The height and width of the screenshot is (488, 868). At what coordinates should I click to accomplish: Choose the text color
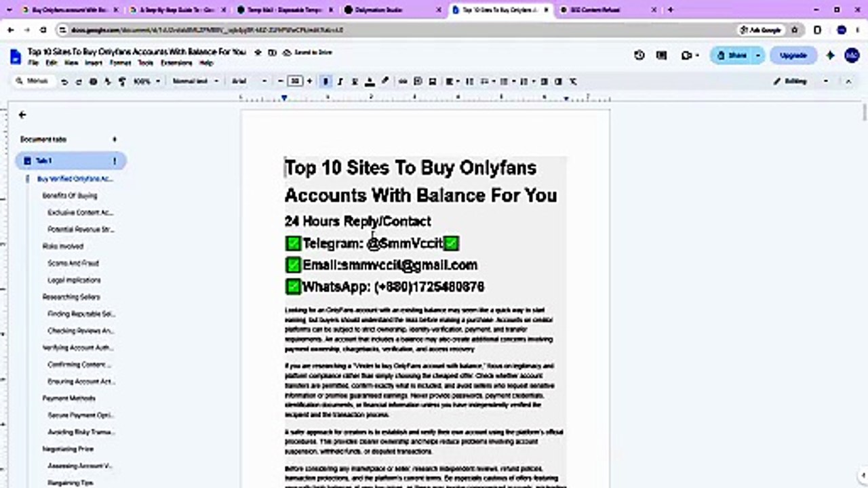point(370,81)
